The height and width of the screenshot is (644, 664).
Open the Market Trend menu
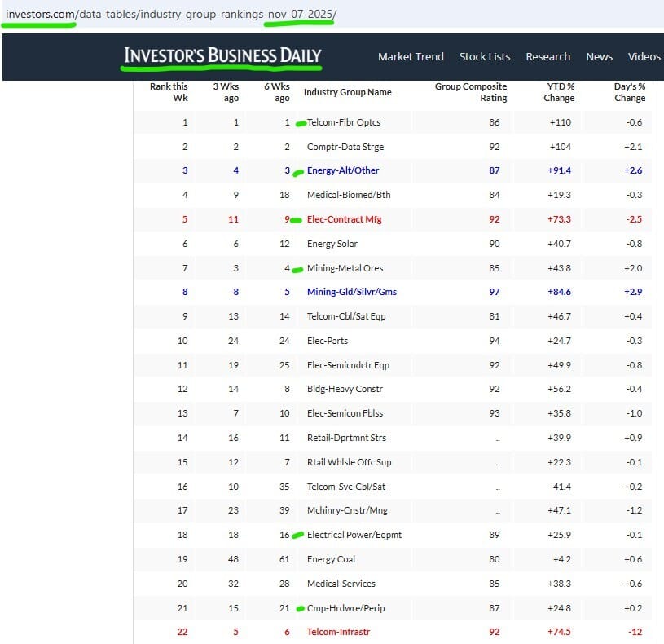(411, 56)
